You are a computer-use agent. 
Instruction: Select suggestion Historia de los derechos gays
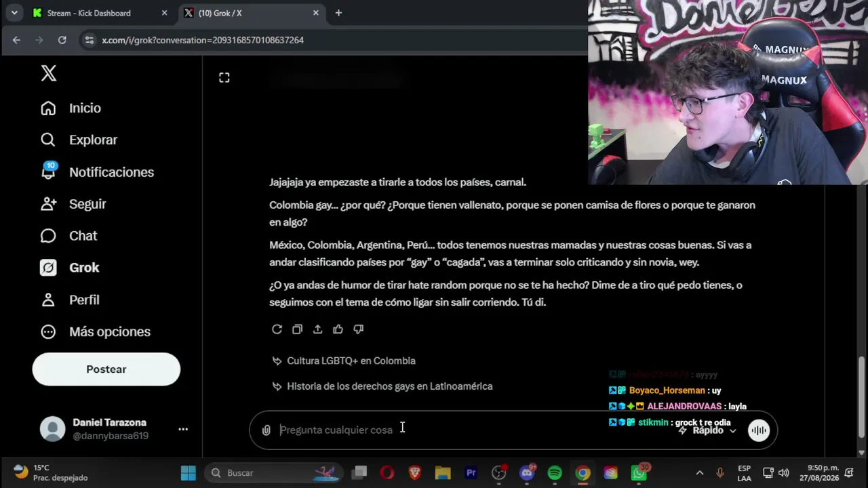[382, 386]
